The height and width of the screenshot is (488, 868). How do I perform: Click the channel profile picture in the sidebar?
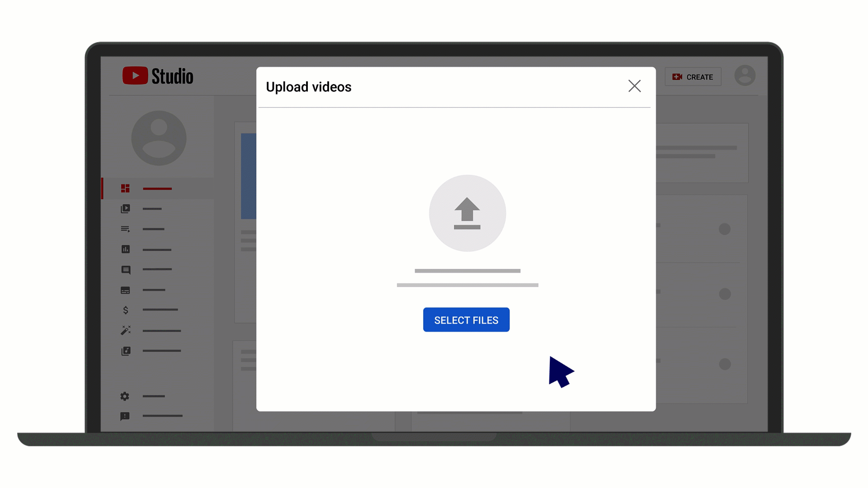coord(158,138)
